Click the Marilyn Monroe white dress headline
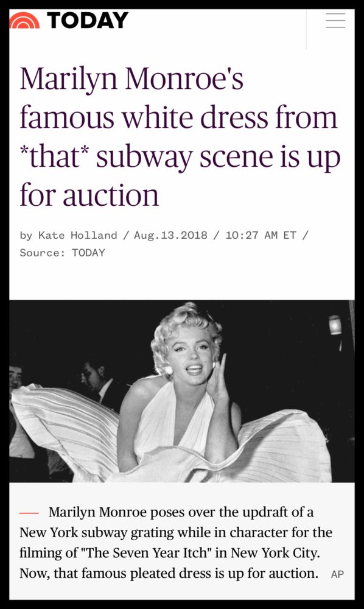The width and height of the screenshot is (364, 609). pyautogui.click(x=180, y=136)
